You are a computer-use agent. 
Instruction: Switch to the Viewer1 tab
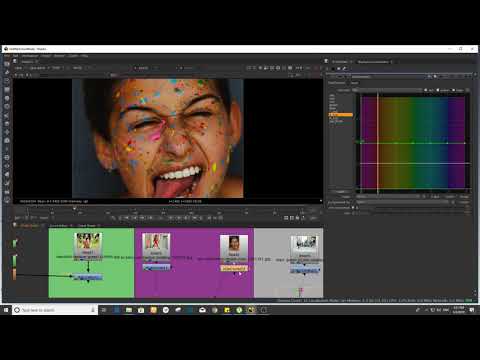click(x=27, y=62)
